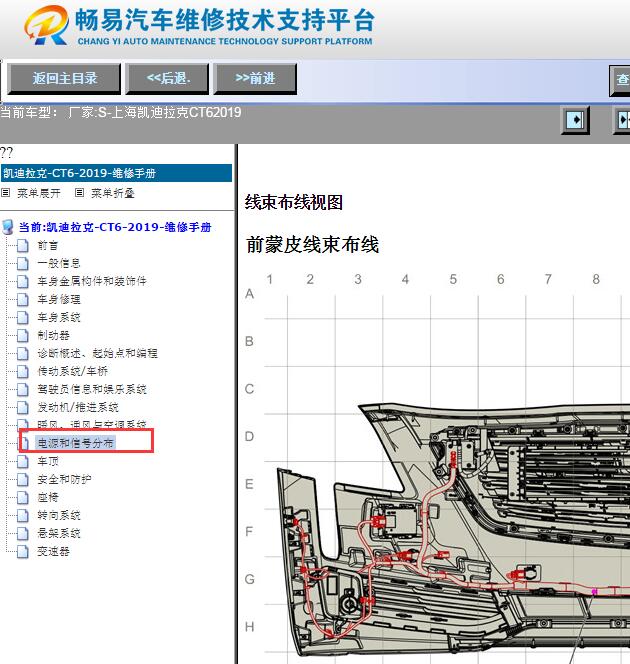Open the 车身金属构件和装饰件 section

point(91,281)
